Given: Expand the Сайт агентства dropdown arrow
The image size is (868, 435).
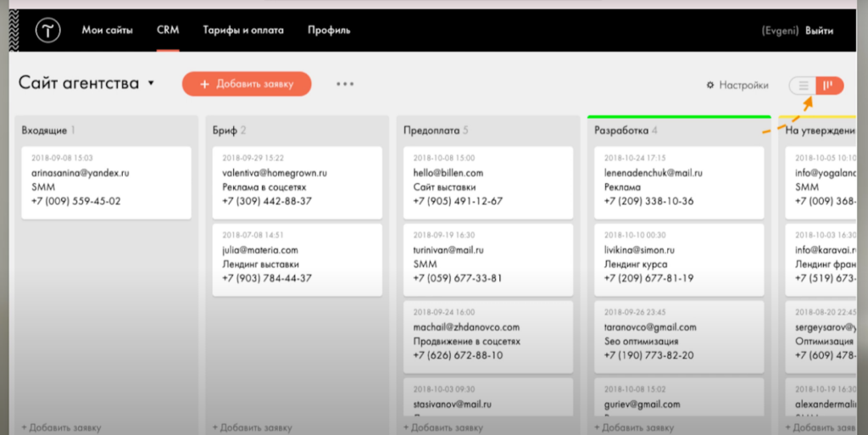Looking at the screenshot, I should coord(151,84).
